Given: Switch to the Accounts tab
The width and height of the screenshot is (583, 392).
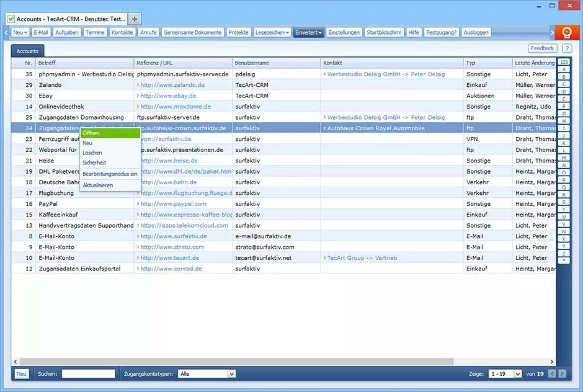Looking at the screenshot, I should click(27, 51).
